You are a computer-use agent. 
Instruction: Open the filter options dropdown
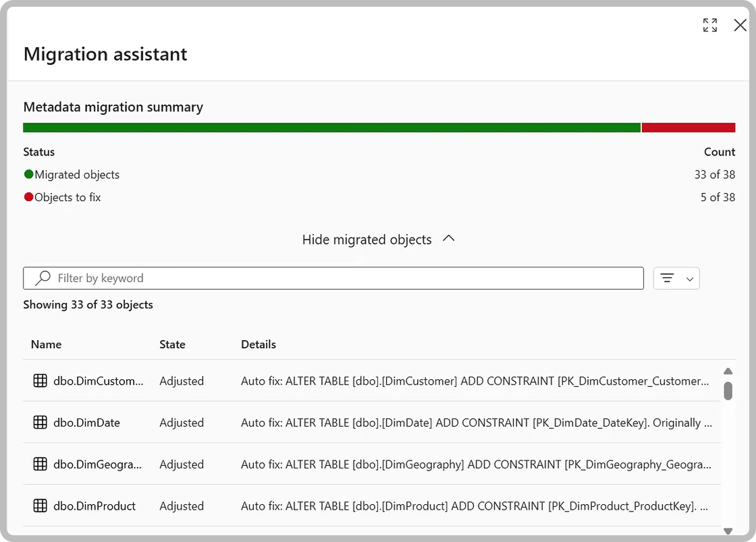676,278
